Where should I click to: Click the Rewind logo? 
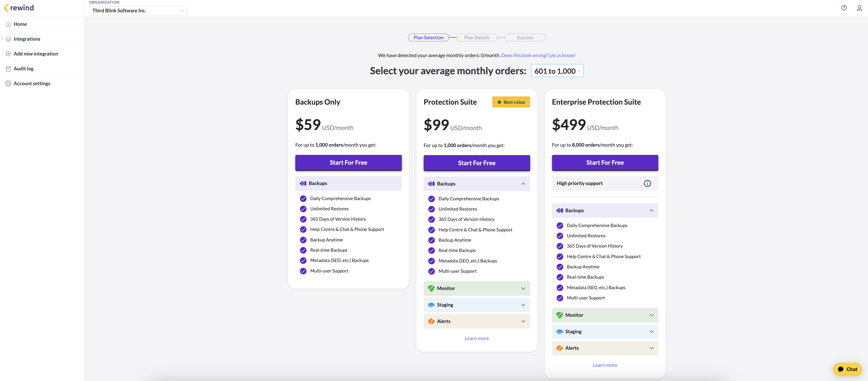pos(19,8)
